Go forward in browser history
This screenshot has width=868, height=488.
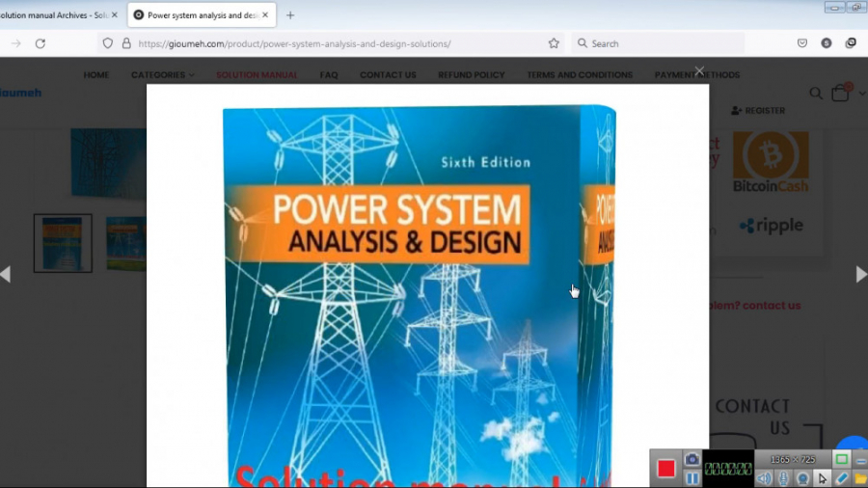click(x=16, y=43)
